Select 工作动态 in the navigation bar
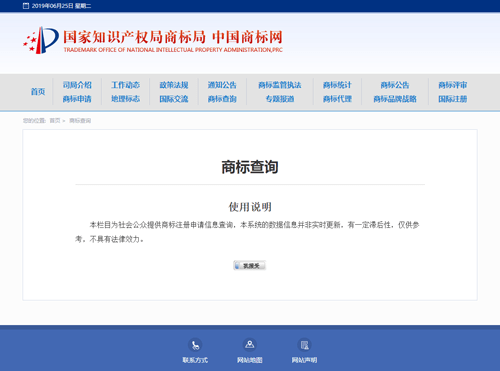The image size is (500, 371). pyautogui.click(x=125, y=85)
